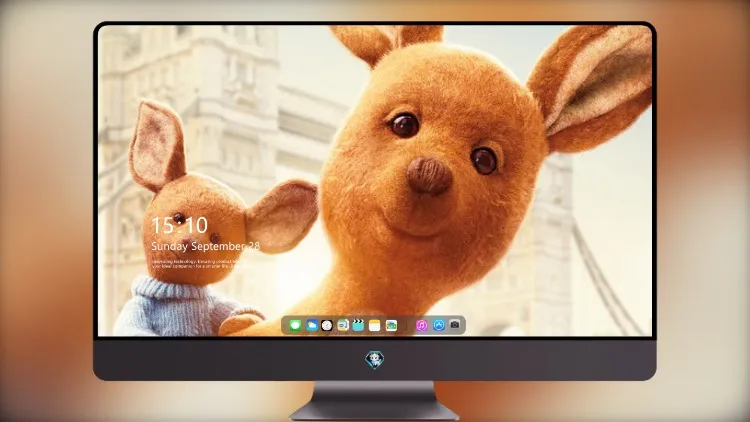The height and width of the screenshot is (422, 750).
Task: Open the green Messages app in dock
Action: [295, 325]
